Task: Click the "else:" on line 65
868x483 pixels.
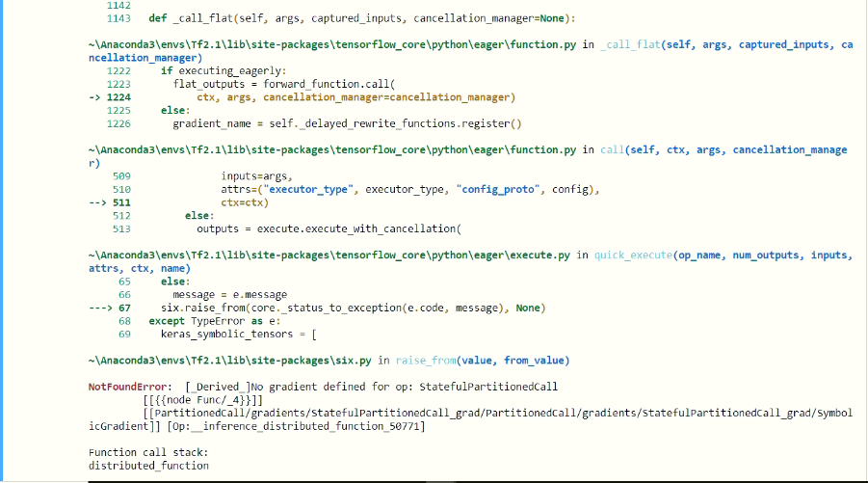Action: 175,282
